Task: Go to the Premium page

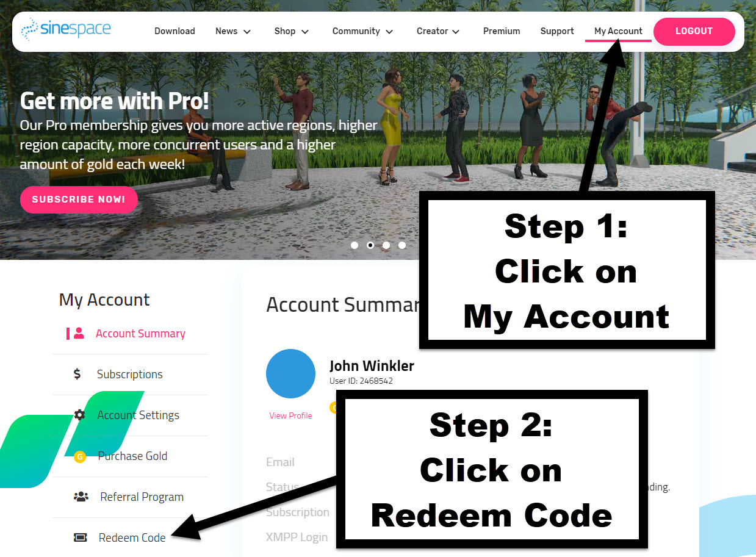Action: click(x=502, y=31)
